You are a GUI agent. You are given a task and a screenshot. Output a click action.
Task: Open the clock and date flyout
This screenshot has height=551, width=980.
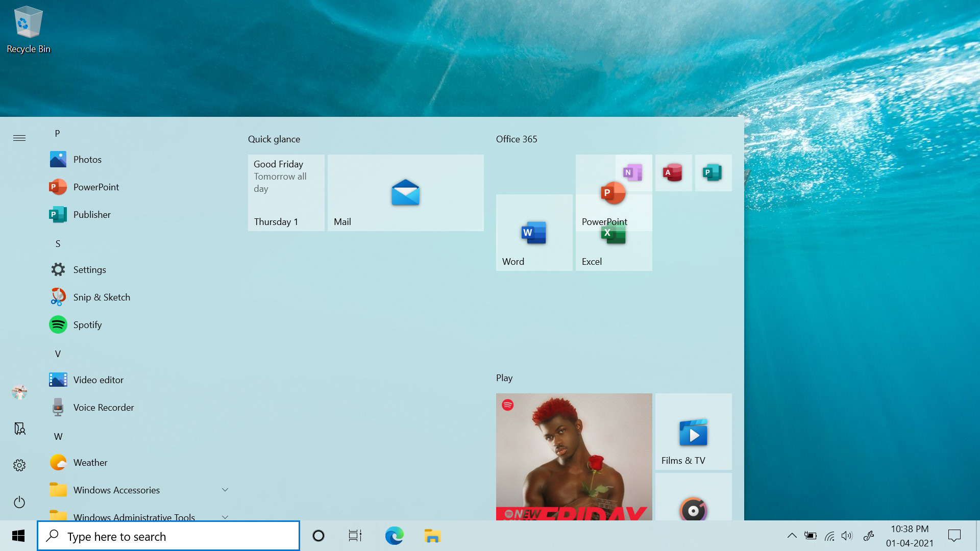tap(910, 536)
